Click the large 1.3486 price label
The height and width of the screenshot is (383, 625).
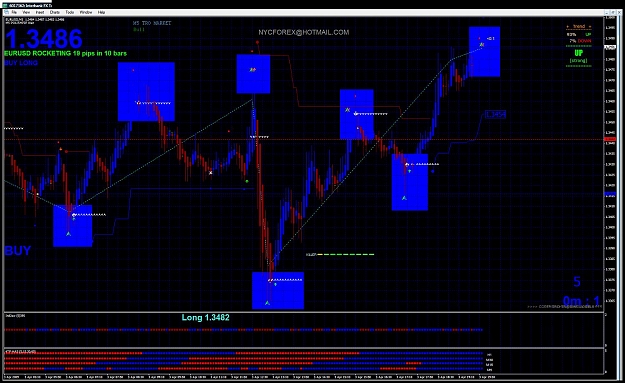point(43,39)
